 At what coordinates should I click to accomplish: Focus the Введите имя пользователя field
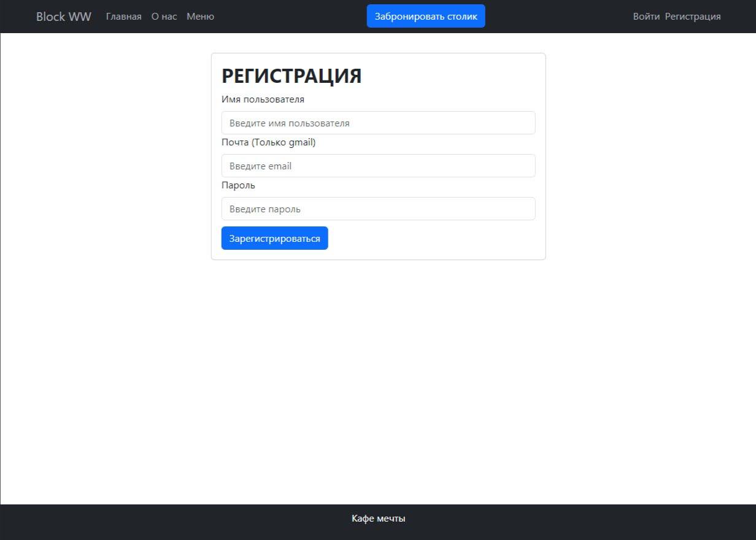pos(378,123)
